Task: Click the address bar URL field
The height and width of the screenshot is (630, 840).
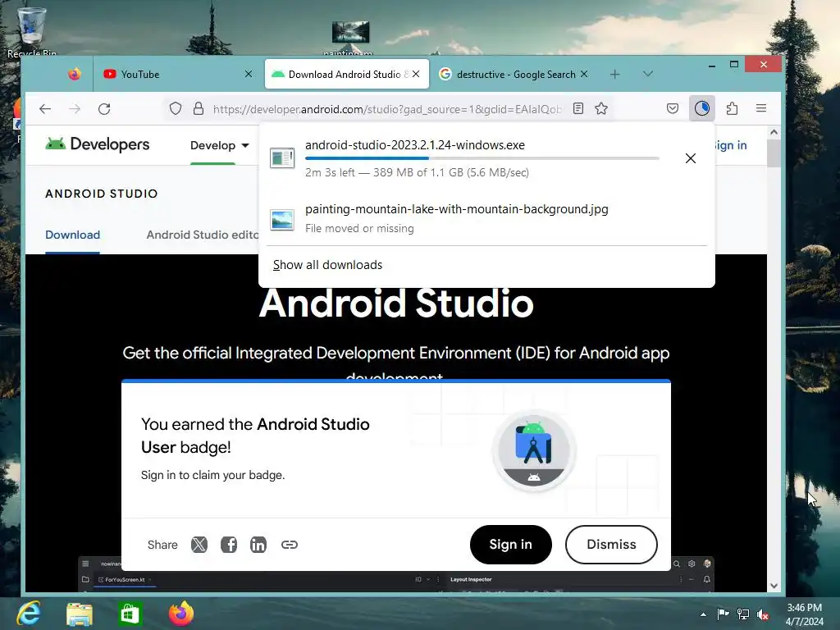Action: point(387,109)
